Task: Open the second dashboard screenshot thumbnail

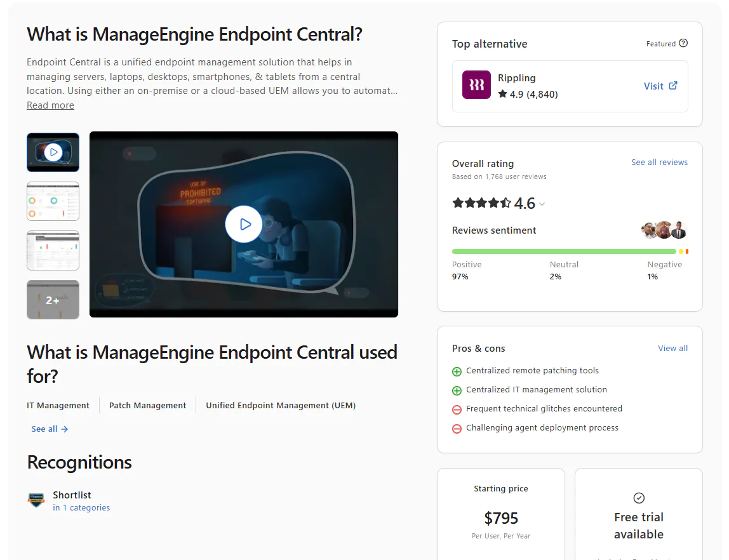Action: (53, 201)
